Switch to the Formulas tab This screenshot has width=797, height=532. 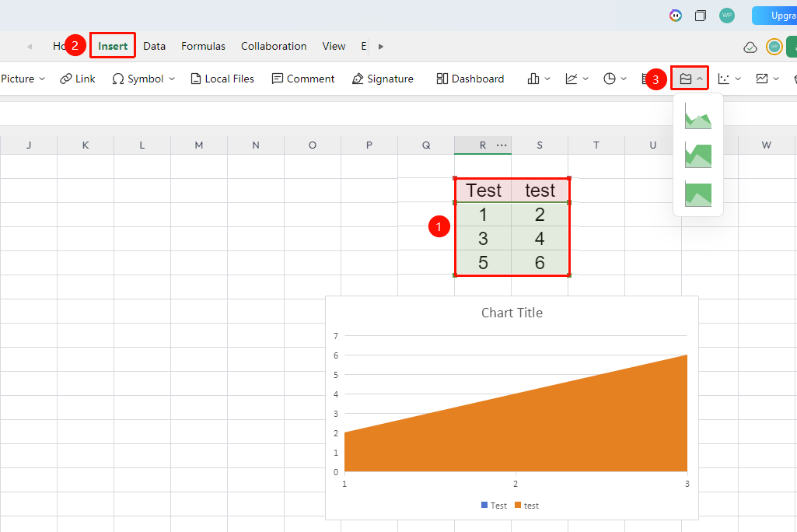(203, 47)
